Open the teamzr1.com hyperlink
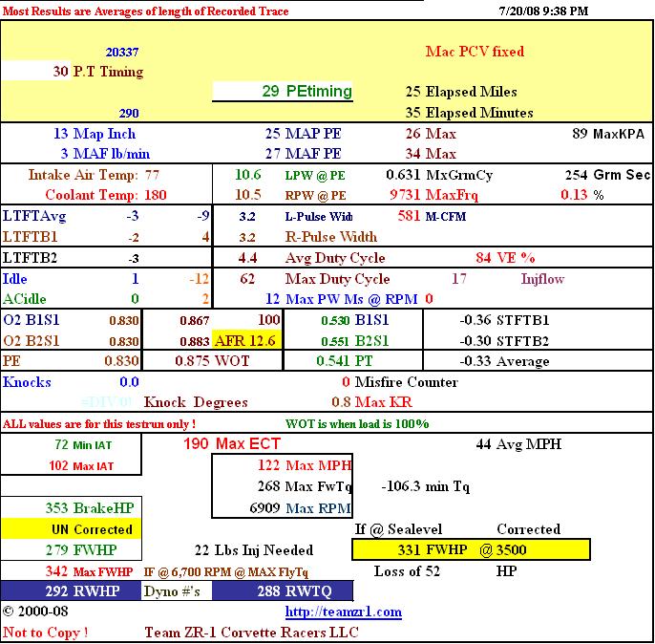655x644 pixels. coord(329,611)
